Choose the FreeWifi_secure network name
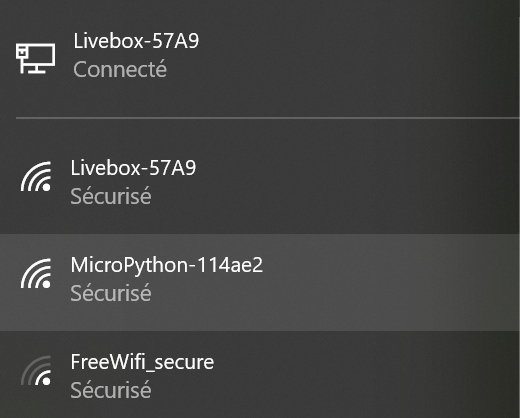Viewport: 520px width, 418px height. click(x=142, y=362)
